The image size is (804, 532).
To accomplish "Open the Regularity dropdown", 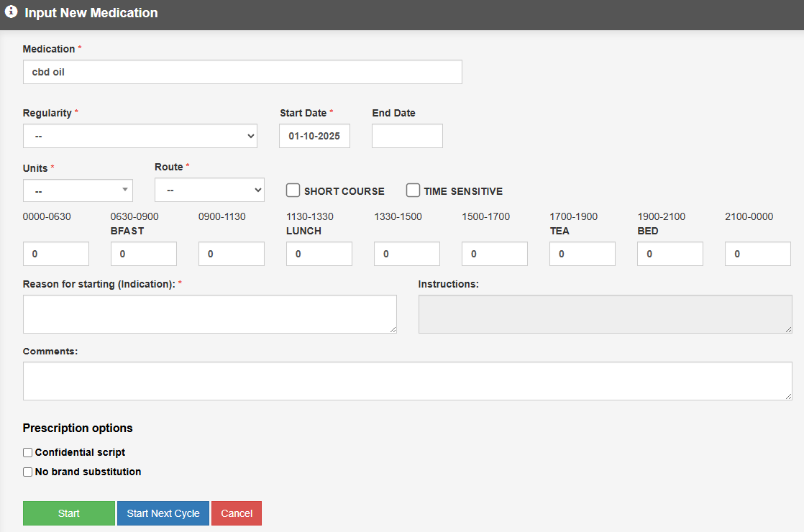I will pos(140,136).
